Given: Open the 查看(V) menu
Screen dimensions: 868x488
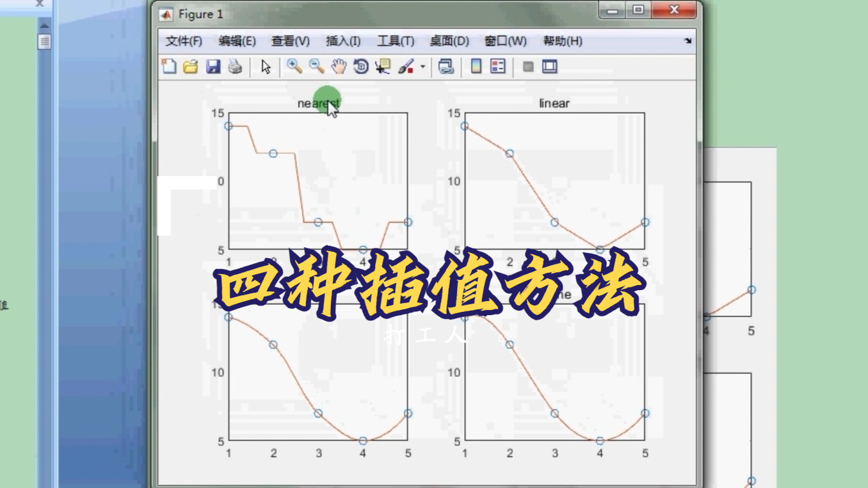Looking at the screenshot, I should 291,41.
